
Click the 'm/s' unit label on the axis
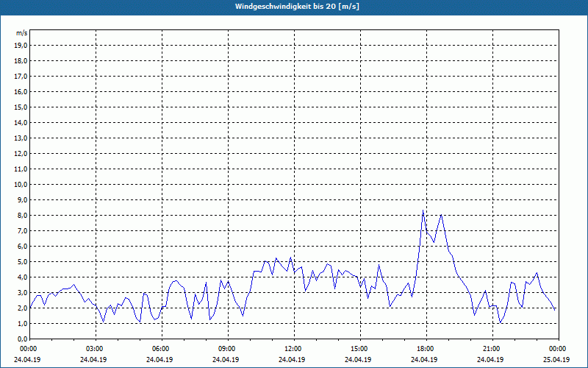click(x=22, y=33)
